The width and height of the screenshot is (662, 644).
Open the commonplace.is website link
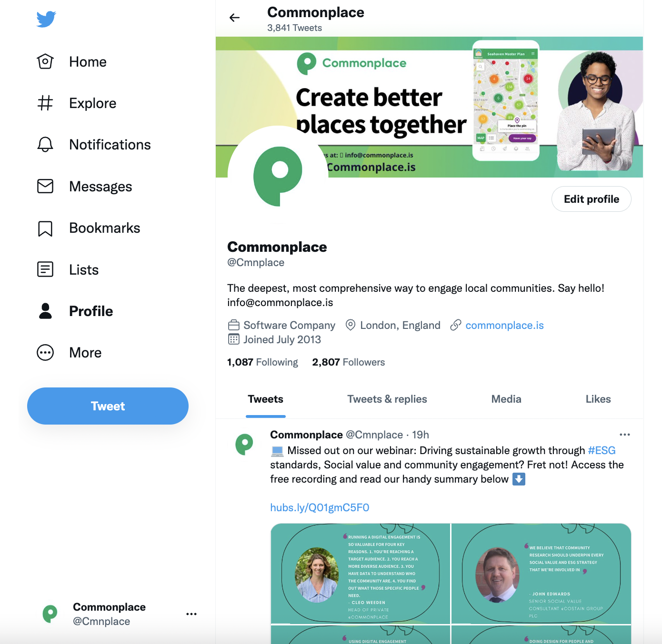[x=504, y=325]
